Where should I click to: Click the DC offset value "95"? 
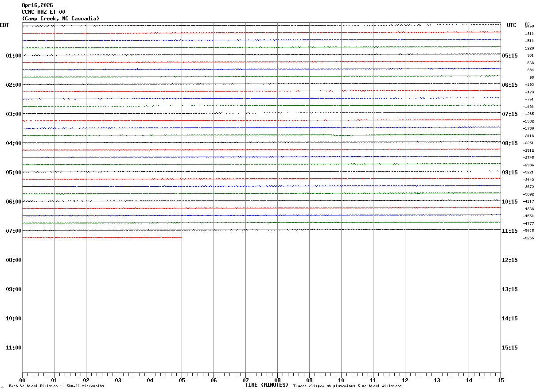[x=532, y=77]
